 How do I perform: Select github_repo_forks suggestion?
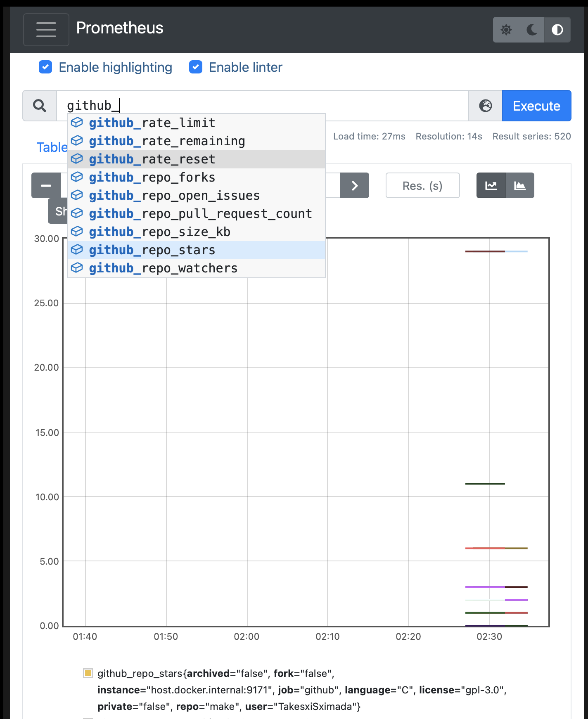(196, 177)
